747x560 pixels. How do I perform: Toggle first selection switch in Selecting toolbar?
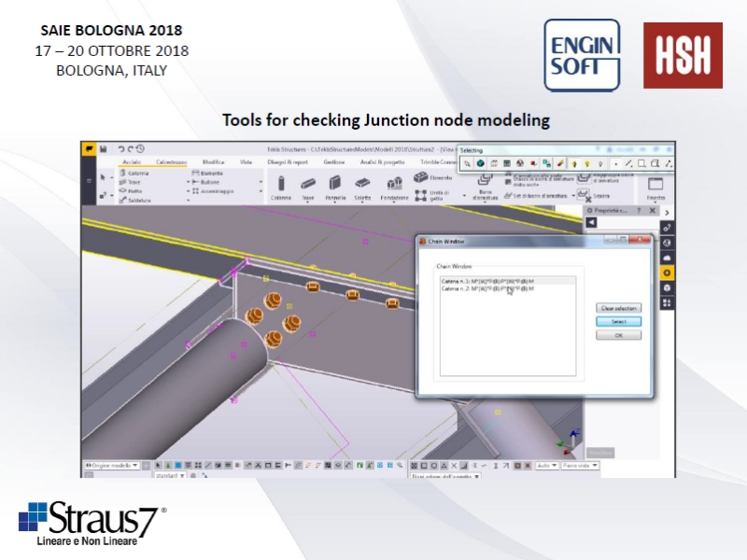[x=467, y=163]
